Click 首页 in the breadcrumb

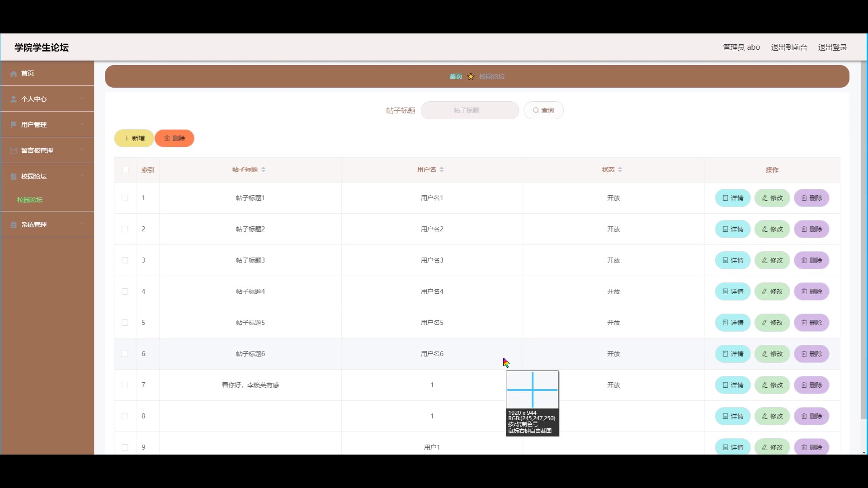pos(456,76)
